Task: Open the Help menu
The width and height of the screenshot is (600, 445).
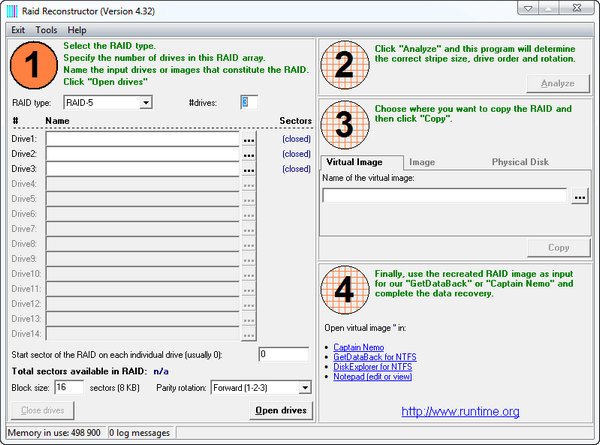Action: point(77,31)
